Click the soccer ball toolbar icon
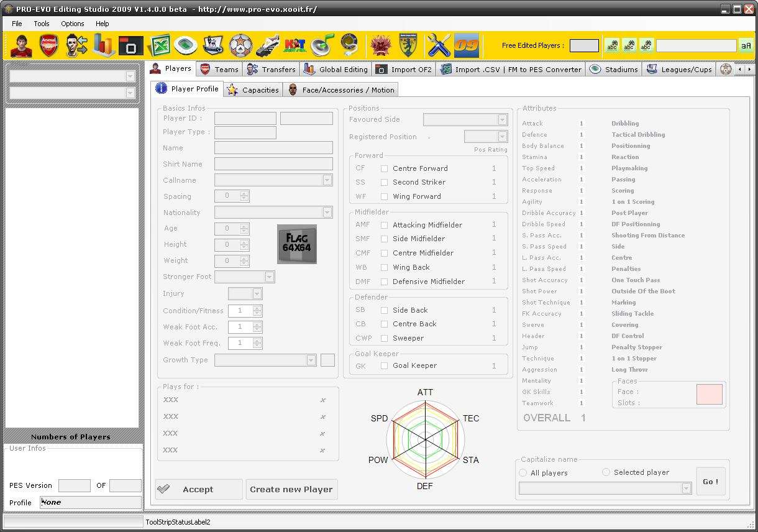The height and width of the screenshot is (532, 758). coord(240,45)
